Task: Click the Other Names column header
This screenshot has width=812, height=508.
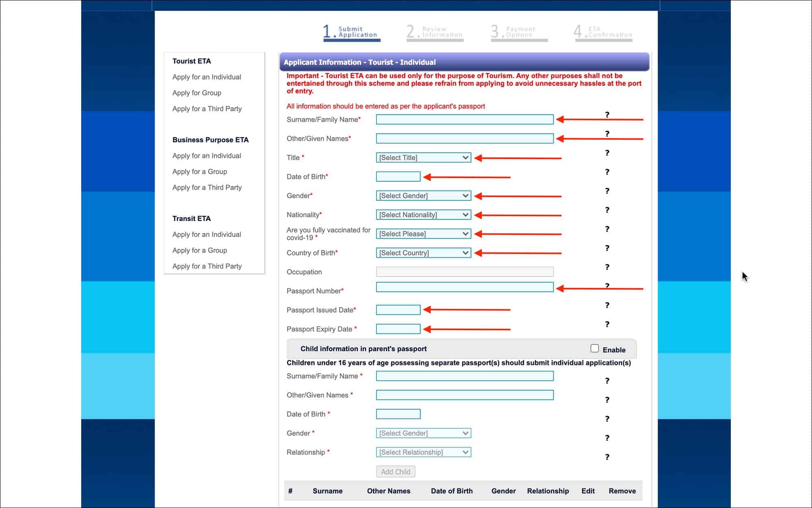Action: 389,491
